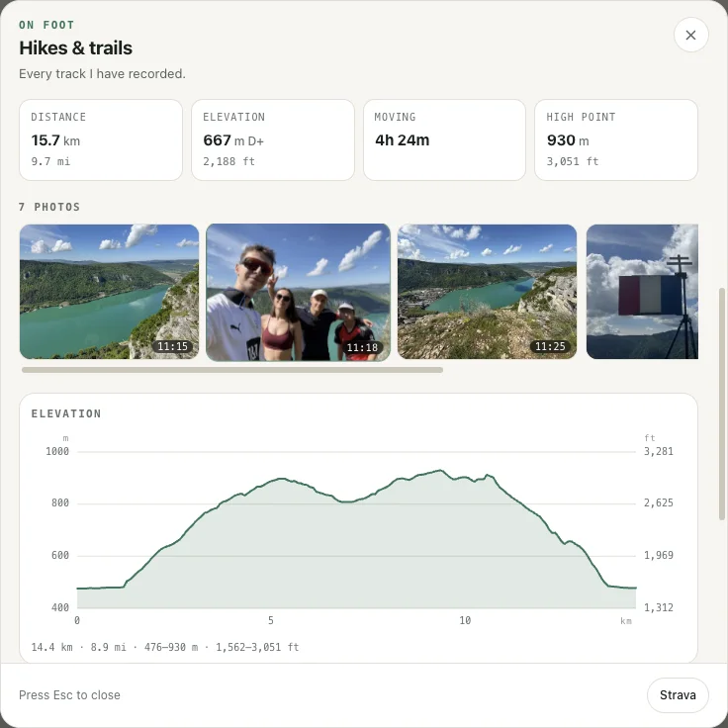
Task: Select the Distance 15.7 km card
Action: [101, 139]
